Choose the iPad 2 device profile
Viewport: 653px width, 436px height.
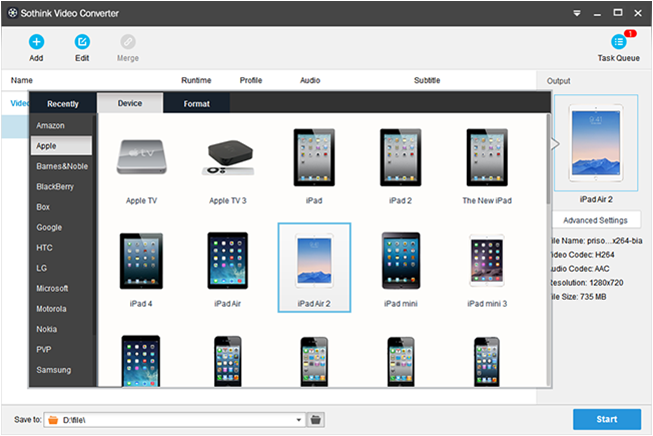tap(401, 167)
